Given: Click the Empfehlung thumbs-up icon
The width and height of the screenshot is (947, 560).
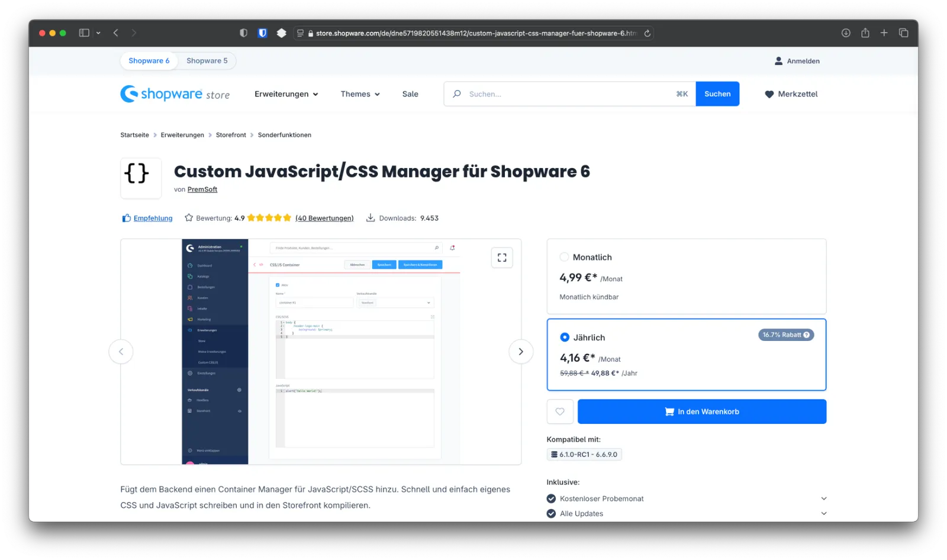Looking at the screenshot, I should [126, 217].
